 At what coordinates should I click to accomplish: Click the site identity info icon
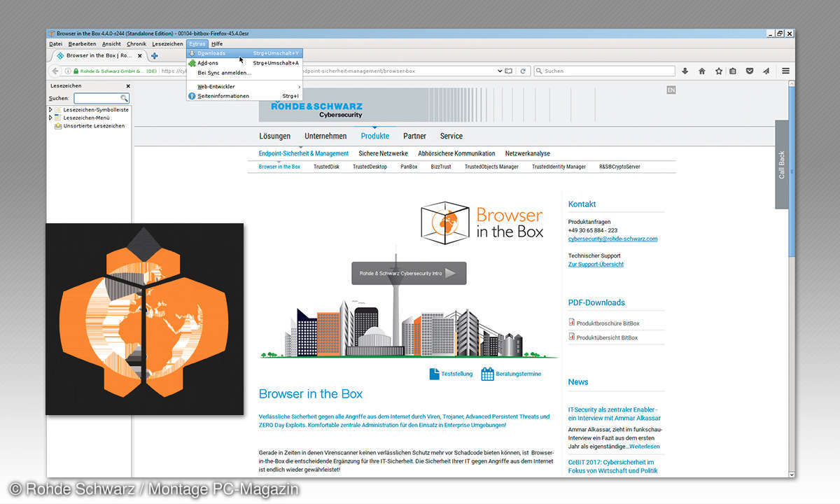click(68, 71)
